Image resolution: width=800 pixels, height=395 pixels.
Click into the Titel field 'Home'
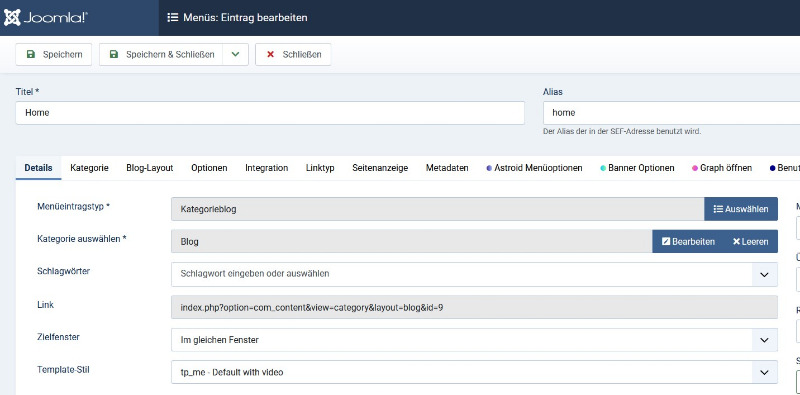270,113
